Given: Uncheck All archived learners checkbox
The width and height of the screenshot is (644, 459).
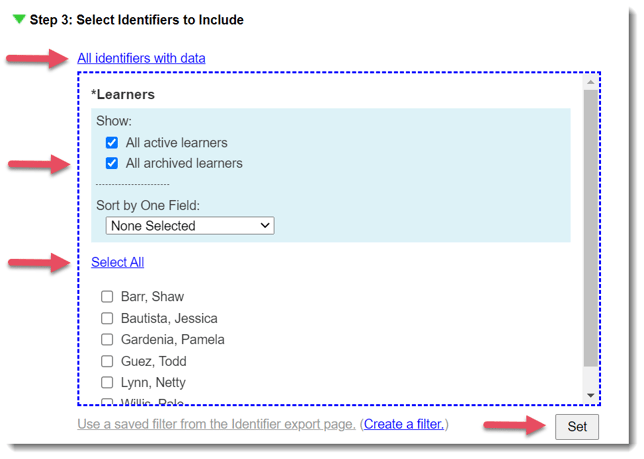Looking at the screenshot, I should click(x=112, y=163).
